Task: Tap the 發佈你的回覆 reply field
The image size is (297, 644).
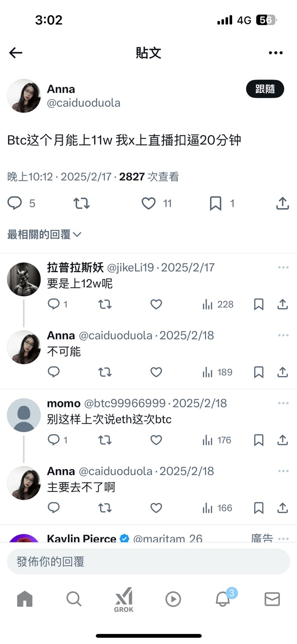Action: [148, 561]
